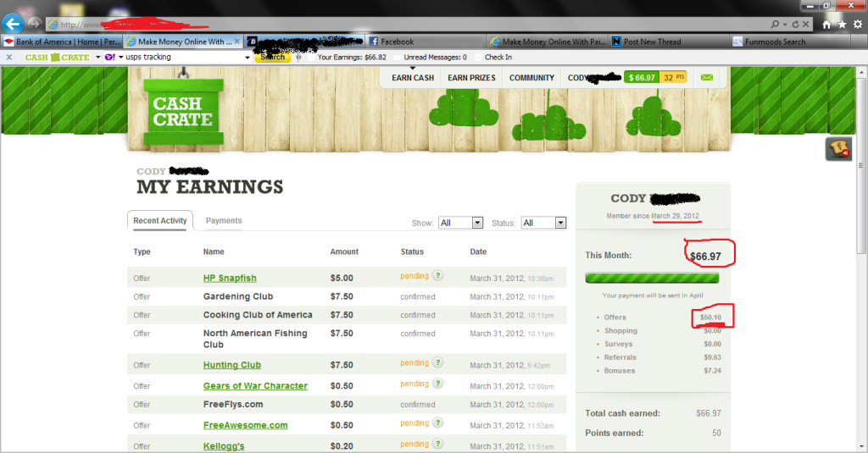Click the Yahoo search provider icon
The image size is (868, 453).
point(110,57)
